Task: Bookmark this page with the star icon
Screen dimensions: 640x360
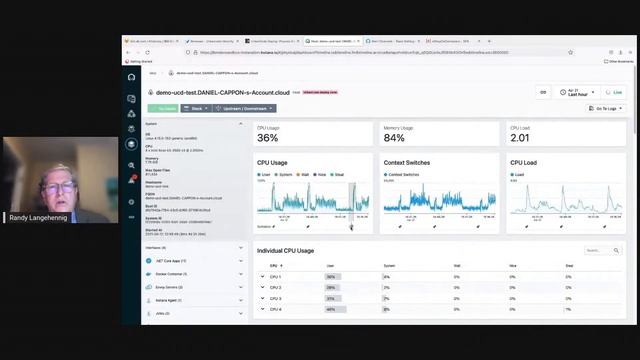Action: [570, 52]
